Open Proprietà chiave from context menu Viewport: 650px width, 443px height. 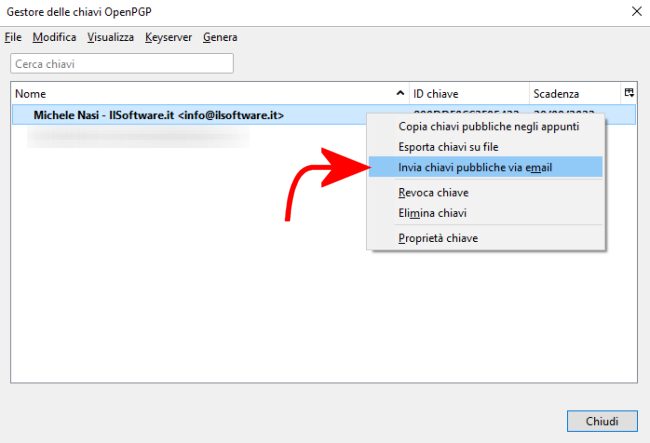[x=485, y=238]
